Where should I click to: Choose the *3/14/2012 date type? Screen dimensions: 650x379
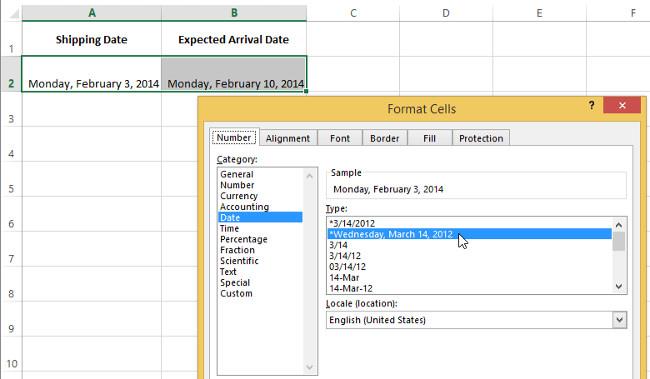[x=469, y=223]
